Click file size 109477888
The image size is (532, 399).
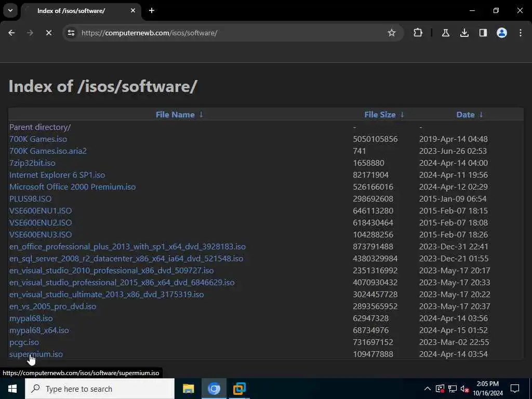(x=373, y=354)
